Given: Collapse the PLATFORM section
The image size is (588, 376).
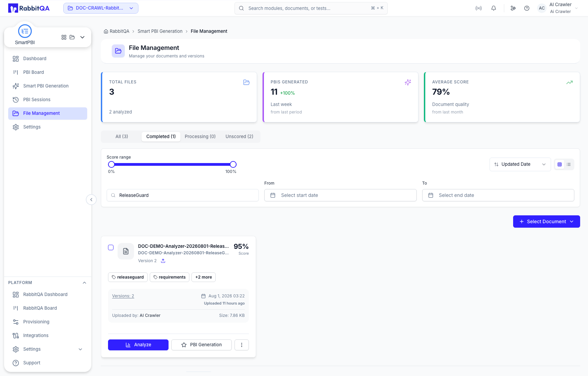Looking at the screenshot, I should click(x=84, y=283).
